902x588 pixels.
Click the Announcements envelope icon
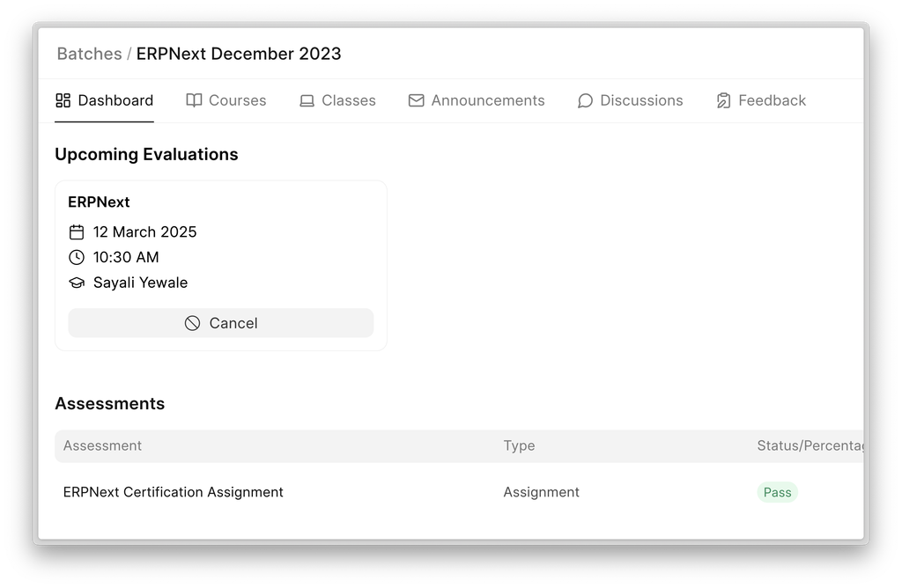(415, 100)
